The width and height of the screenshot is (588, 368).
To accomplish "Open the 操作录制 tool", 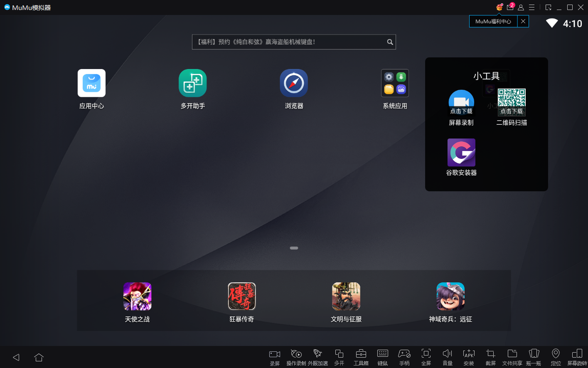I will (296, 357).
